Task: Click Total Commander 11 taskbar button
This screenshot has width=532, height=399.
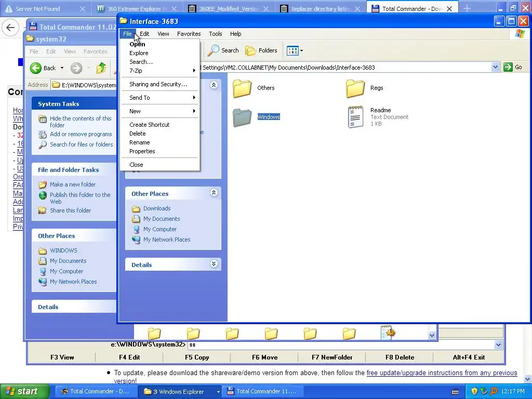Action: click(x=262, y=392)
